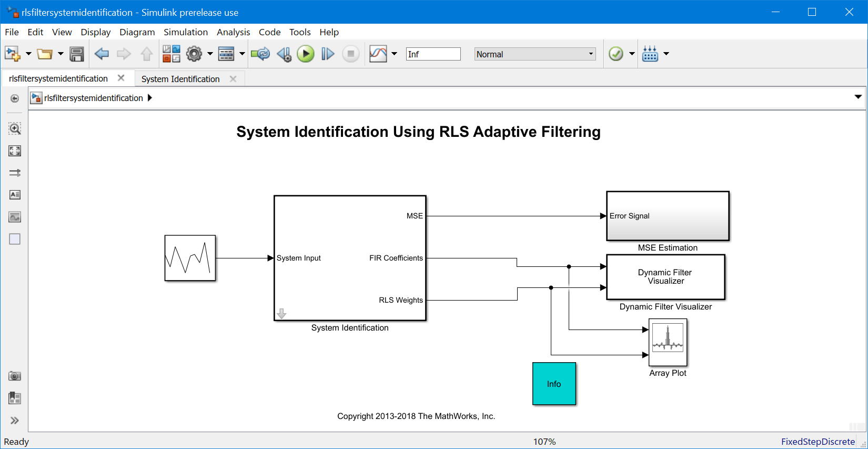Viewport: 868px width, 449px height.
Task: Click the Step Back button
Action: pos(284,54)
